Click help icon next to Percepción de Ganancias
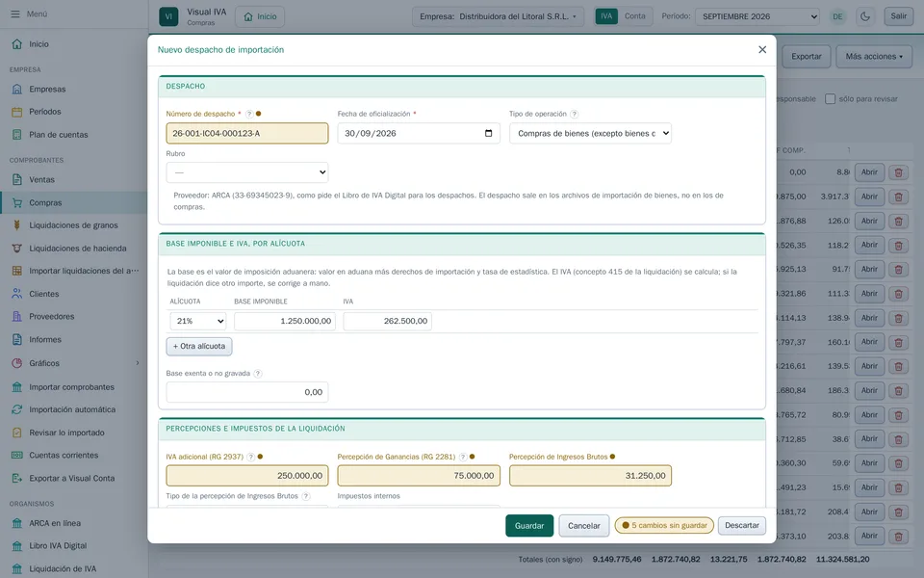 click(463, 457)
